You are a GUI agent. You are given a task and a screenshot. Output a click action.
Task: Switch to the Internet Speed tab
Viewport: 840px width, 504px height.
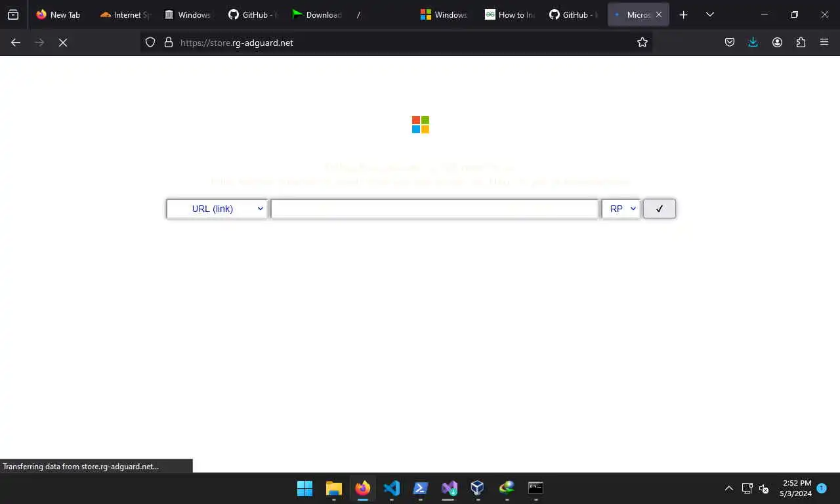125,14
